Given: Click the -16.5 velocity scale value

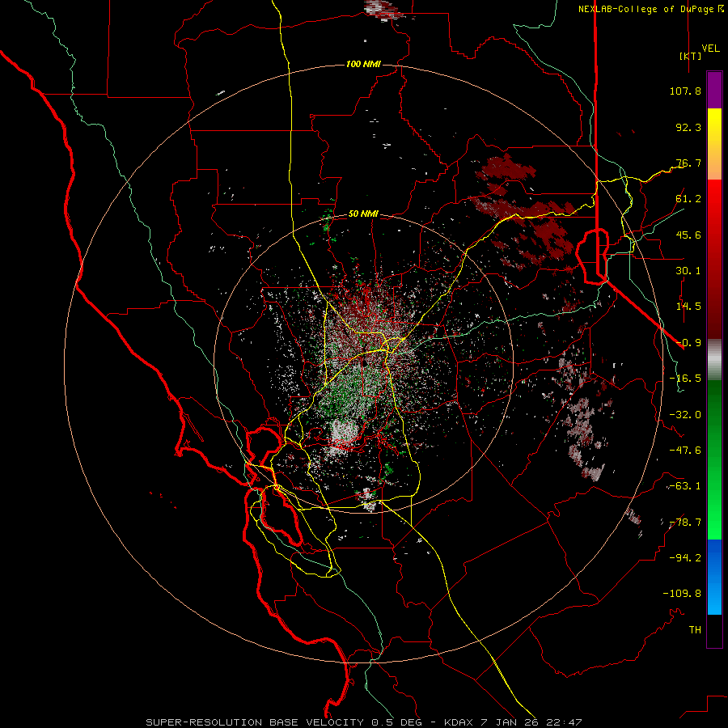Looking at the screenshot, I should pos(685,379).
